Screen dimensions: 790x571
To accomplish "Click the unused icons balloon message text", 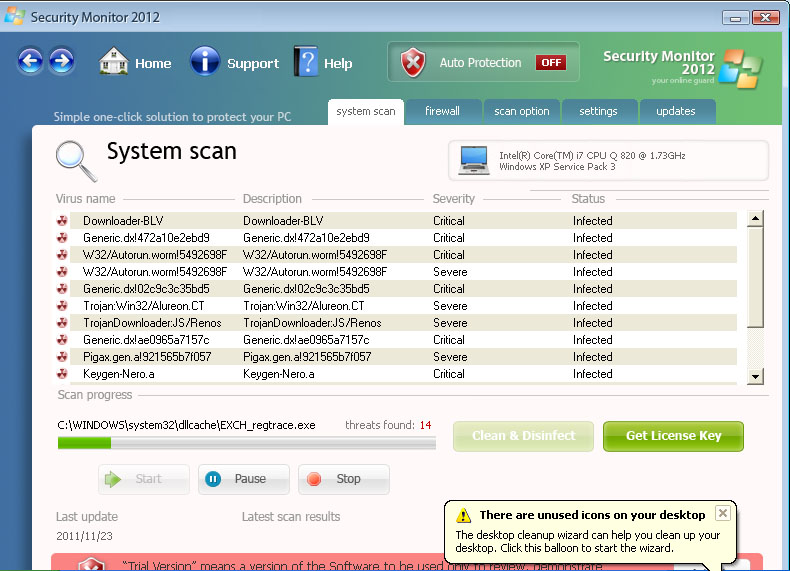I will (587, 542).
